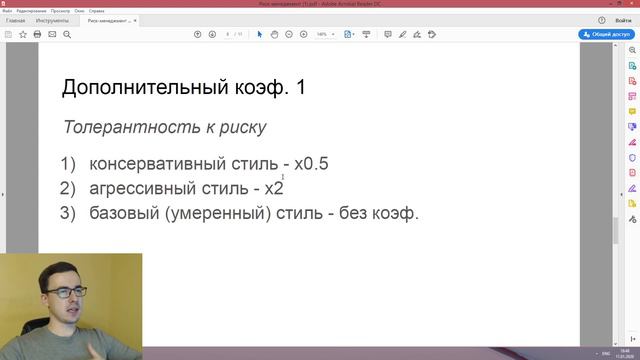The height and width of the screenshot is (360, 640).
Task: Click the scroll up arrow of document scrollbar
Action: (x=616, y=45)
